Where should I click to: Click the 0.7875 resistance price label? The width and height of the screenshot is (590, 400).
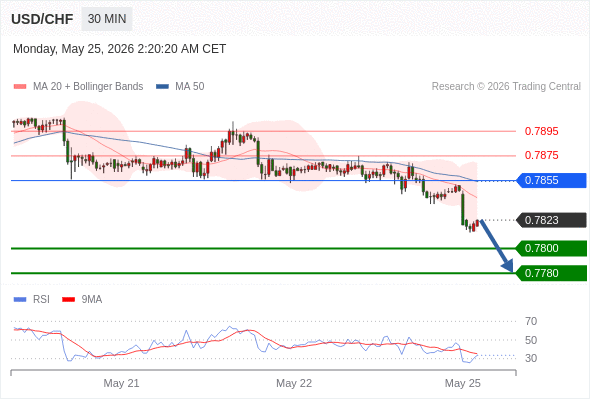[x=541, y=155]
